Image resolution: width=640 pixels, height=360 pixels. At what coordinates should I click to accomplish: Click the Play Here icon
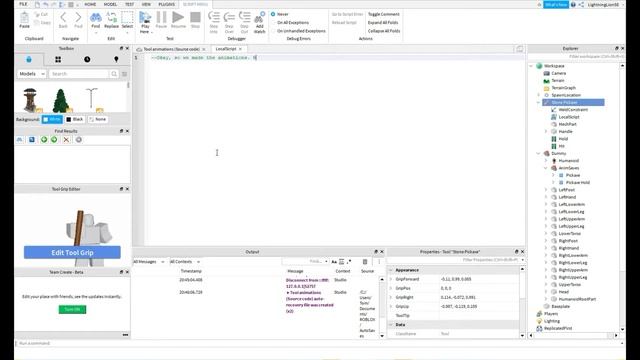coord(145,18)
